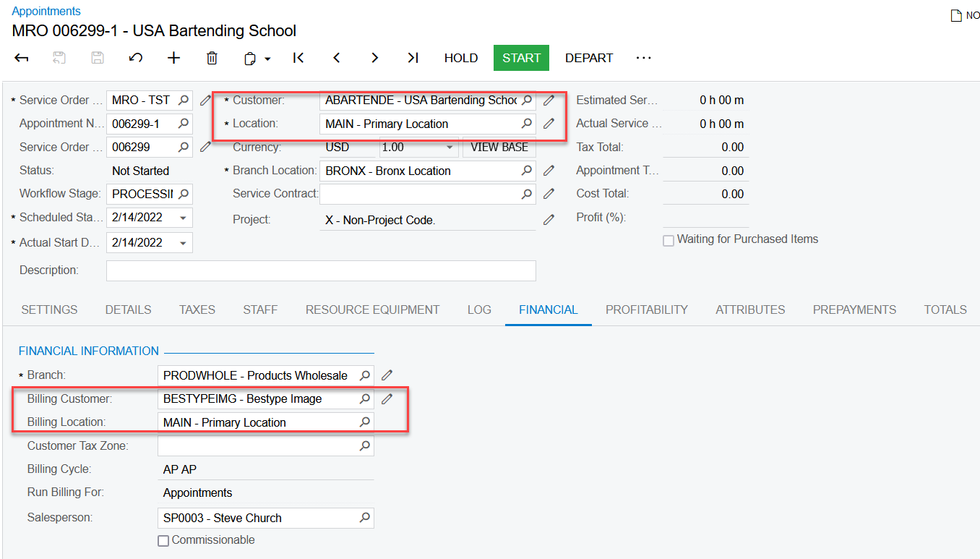Click magnifier in Salesperson field

pyautogui.click(x=365, y=518)
